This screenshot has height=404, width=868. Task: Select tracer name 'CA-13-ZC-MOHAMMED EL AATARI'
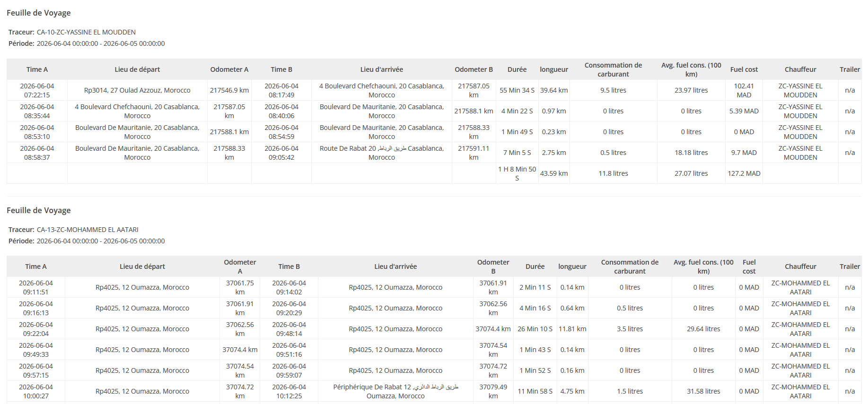[x=88, y=230]
